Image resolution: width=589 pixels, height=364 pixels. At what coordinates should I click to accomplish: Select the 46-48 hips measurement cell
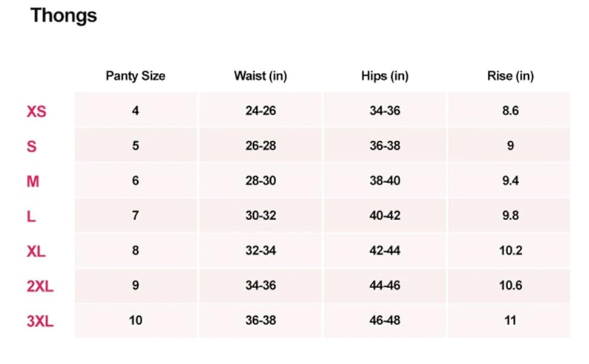point(384,321)
